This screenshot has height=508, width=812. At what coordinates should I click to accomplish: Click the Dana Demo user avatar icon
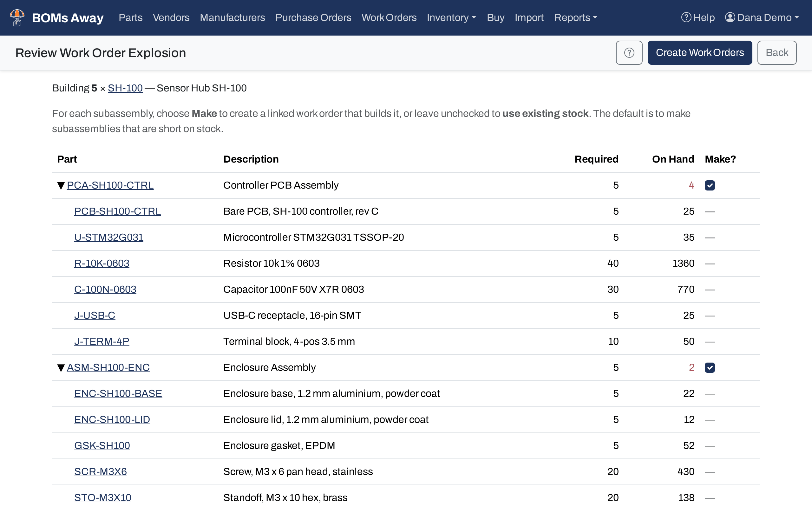coord(730,17)
